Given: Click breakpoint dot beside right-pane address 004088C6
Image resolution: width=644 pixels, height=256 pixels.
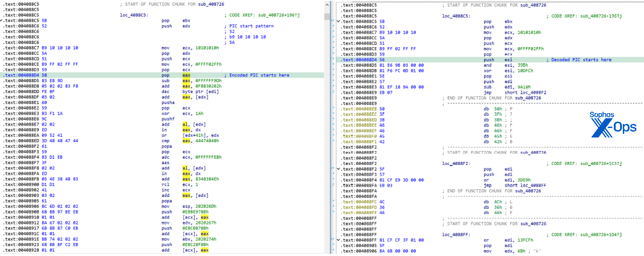Looking at the screenshot, I should point(333,27).
